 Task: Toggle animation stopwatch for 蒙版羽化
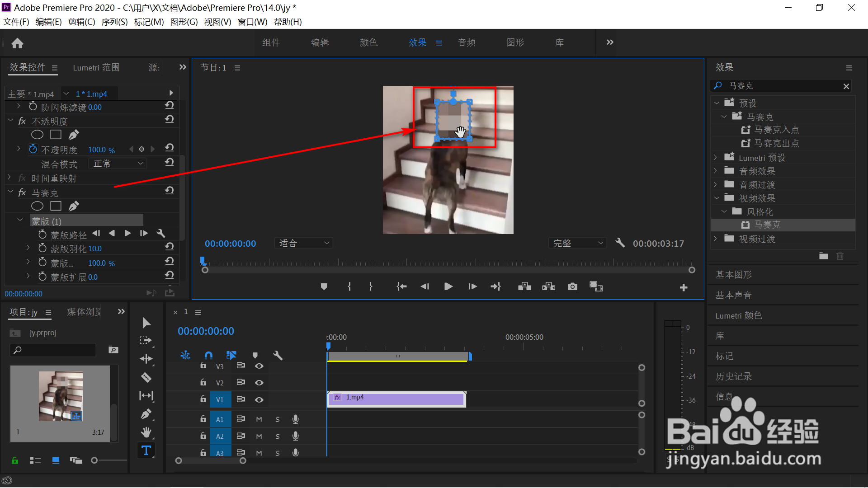[x=42, y=249]
